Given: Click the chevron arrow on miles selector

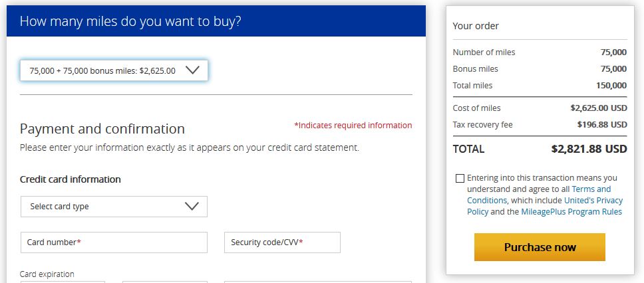Looking at the screenshot, I should (192, 70).
